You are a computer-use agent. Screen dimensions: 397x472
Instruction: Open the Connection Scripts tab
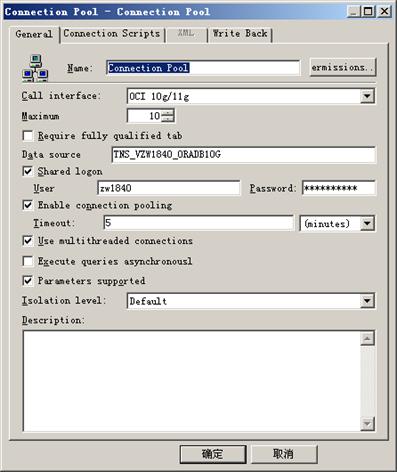pyautogui.click(x=112, y=34)
